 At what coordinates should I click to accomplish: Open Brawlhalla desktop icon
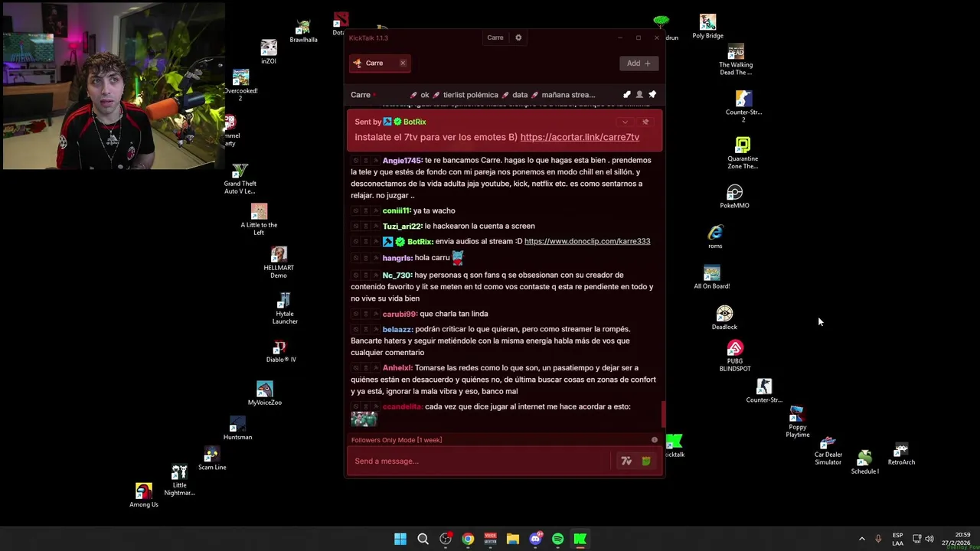(303, 31)
